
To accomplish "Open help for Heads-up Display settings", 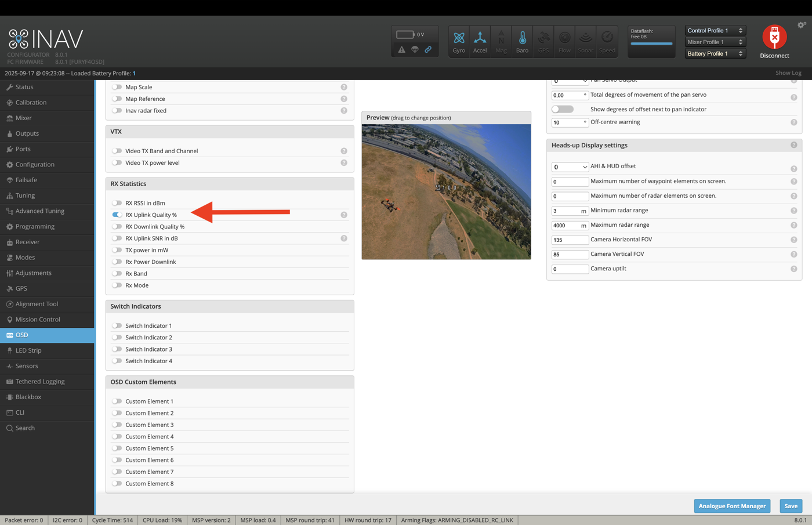I will [x=794, y=145].
